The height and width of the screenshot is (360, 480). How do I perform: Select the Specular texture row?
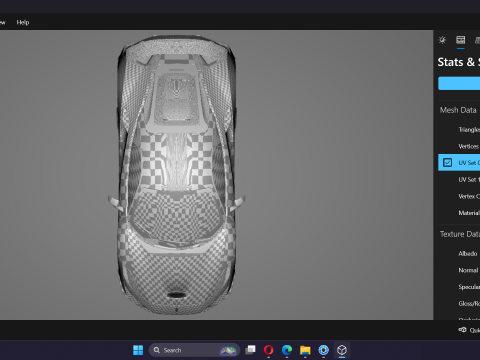pyautogui.click(x=459, y=287)
